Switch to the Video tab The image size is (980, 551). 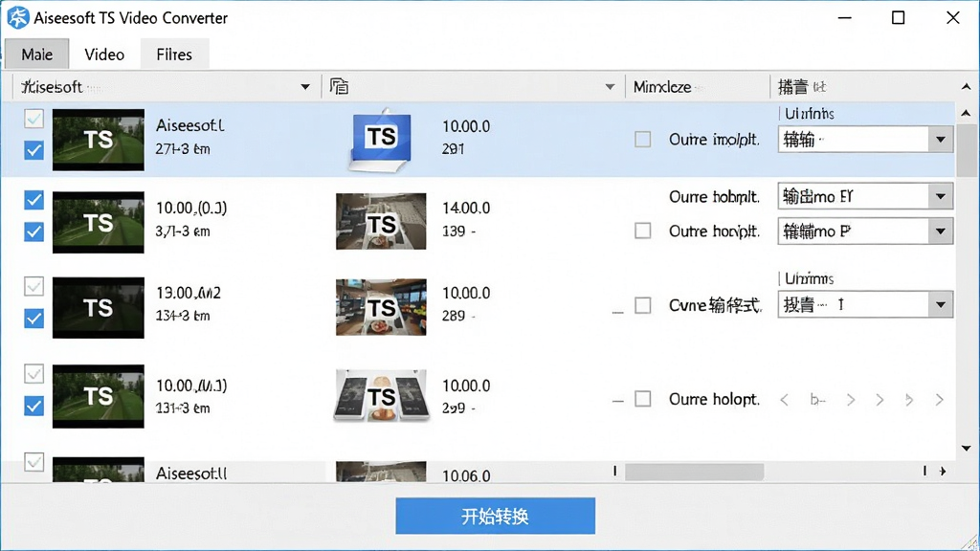104,55
